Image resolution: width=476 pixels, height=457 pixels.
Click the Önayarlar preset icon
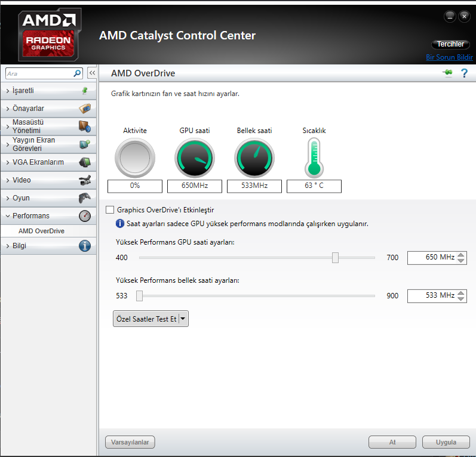pyautogui.click(x=85, y=108)
